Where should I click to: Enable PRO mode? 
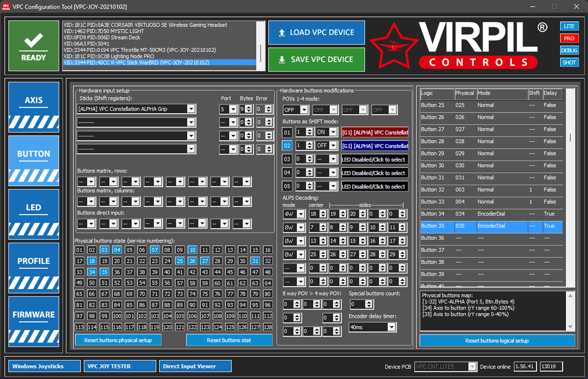pyautogui.click(x=569, y=38)
